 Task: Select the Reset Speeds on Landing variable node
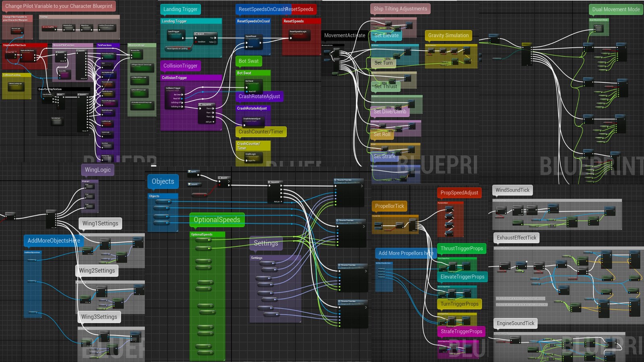pyautogui.click(x=178, y=48)
